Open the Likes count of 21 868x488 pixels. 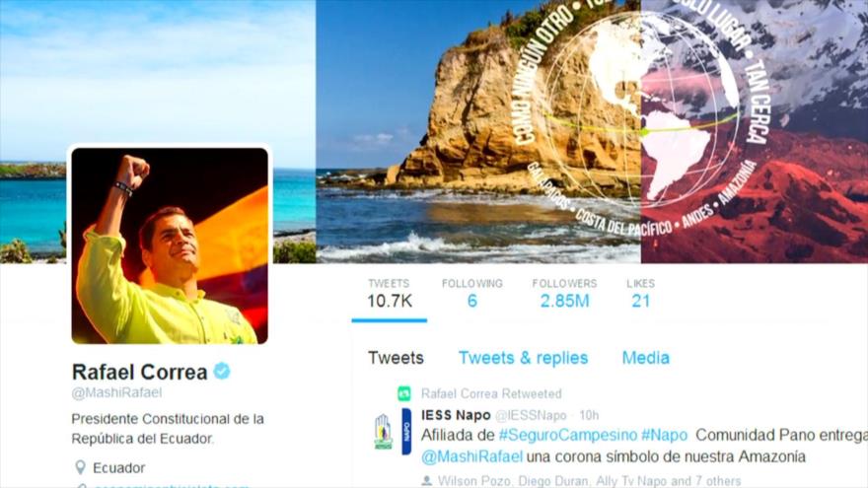pyautogui.click(x=640, y=294)
